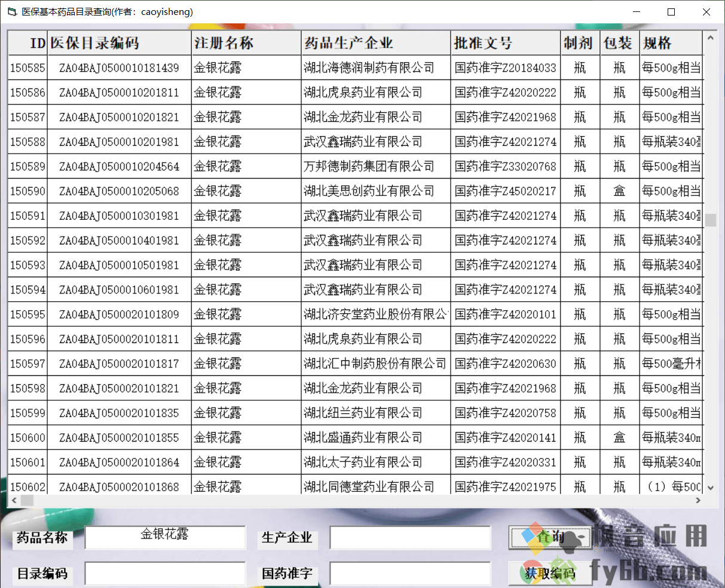
Task: Click the 制剂 column header
Action: pos(580,43)
